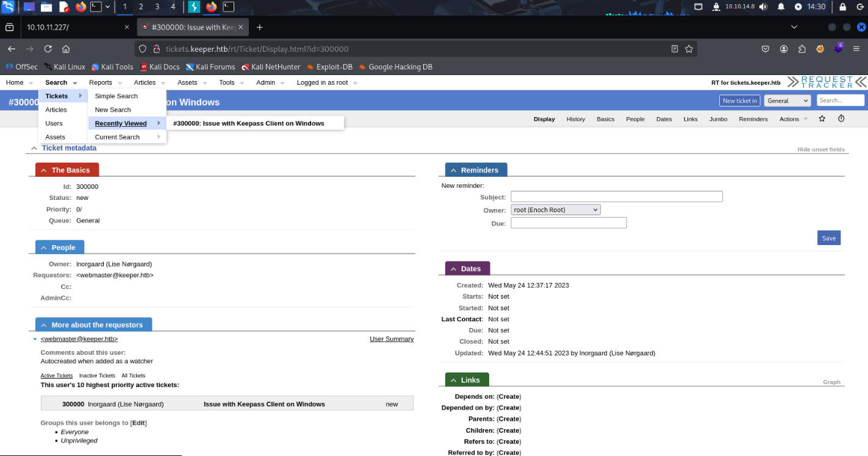The height and width of the screenshot is (456, 868).
Task: Open the Firefox hamburger menu
Action: pyautogui.click(x=858, y=49)
